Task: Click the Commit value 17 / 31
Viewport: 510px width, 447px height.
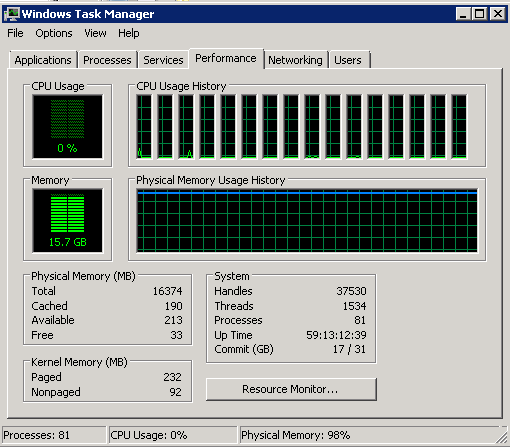Action: [x=349, y=349]
